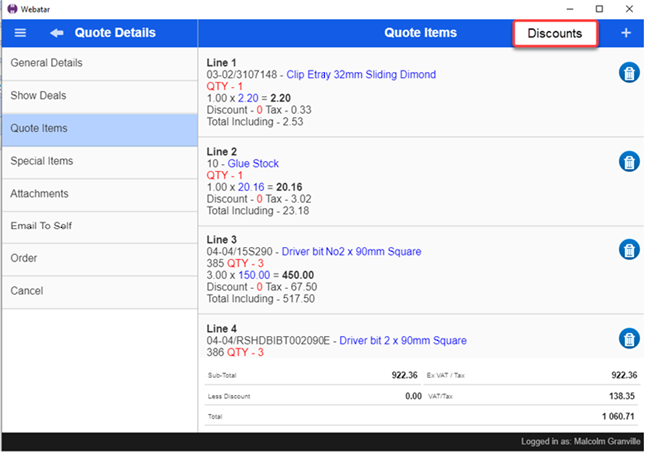649x455 pixels.
Task: Delete Line 2 Glue Stock item
Action: pyautogui.click(x=629, y=162)
